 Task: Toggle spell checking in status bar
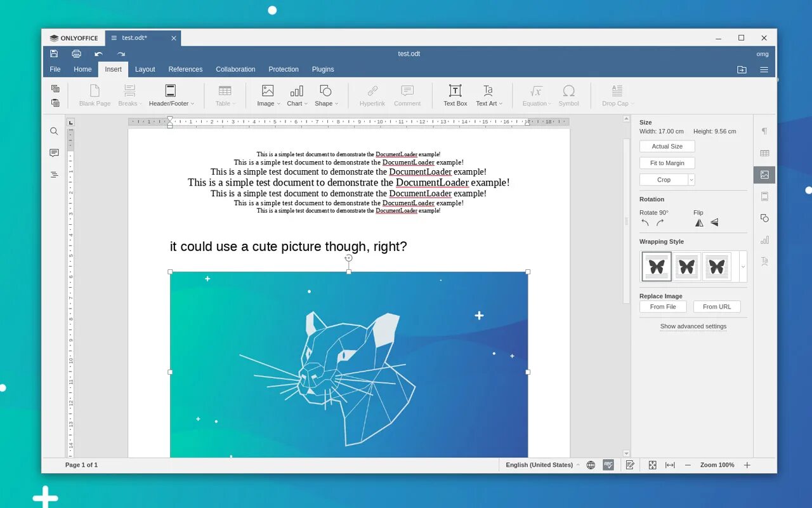pos(608,465)
